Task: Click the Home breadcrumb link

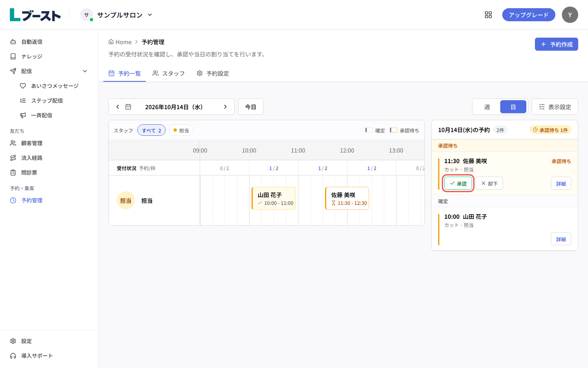Action: pyautogui.click(x=120, y=42)
